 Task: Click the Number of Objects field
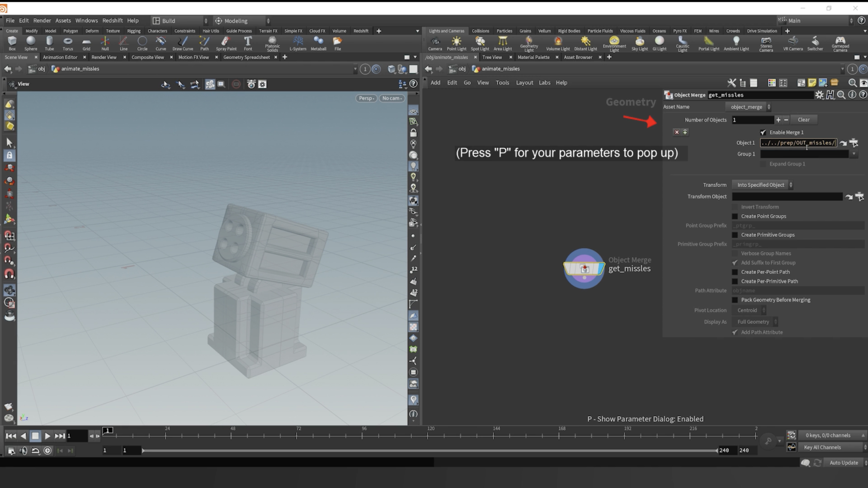pos(753,120)
